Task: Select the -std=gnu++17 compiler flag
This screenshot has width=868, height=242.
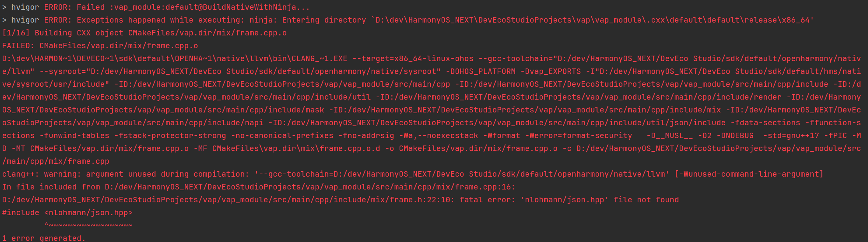Action: pyautogui.click(x=791, y=135)
